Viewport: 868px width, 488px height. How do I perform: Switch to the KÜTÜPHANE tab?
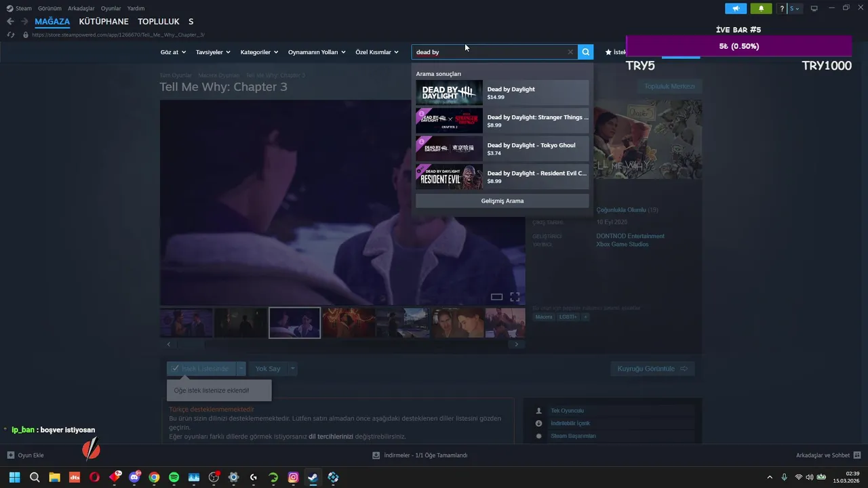104,22
